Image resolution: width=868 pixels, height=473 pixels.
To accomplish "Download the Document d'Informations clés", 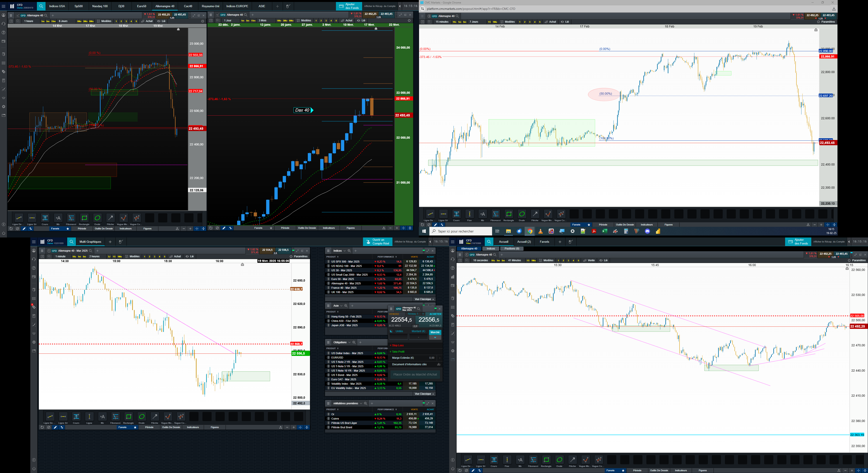I will (x=439, y=365).
